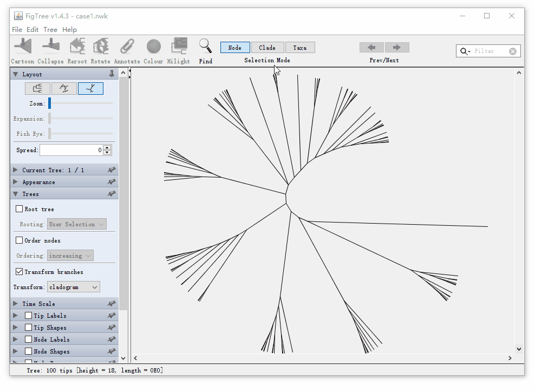Click pin icon on Appearance panel

(x=111, y=182)
